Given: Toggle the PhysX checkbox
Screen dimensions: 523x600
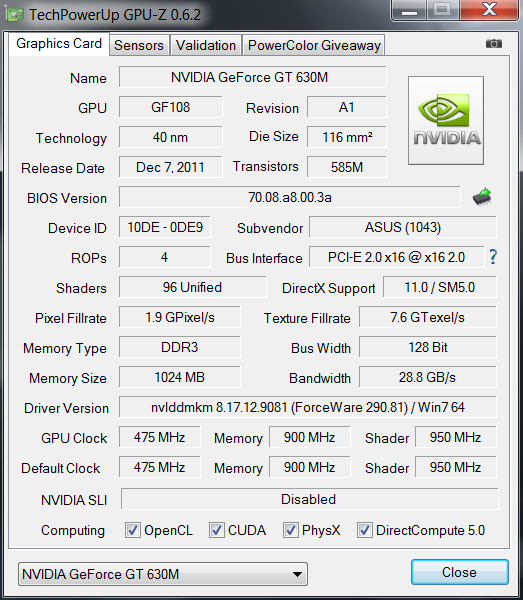Looking at the screenshot, I should [x=290, y=530].
